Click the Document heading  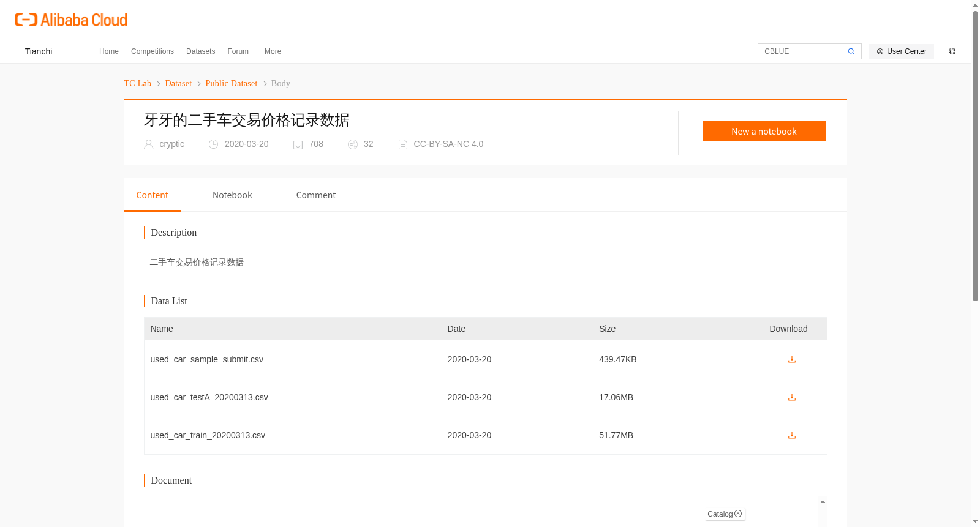pos(171,480)
